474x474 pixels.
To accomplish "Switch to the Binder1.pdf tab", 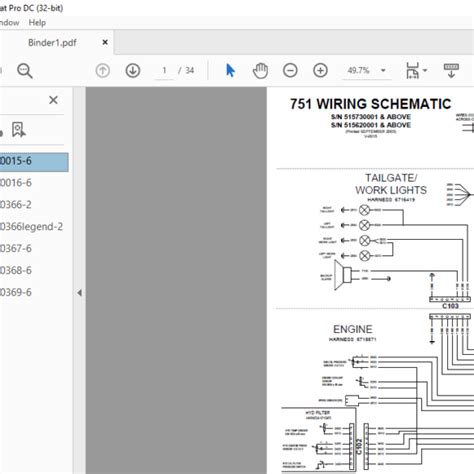I will point(52,43).
